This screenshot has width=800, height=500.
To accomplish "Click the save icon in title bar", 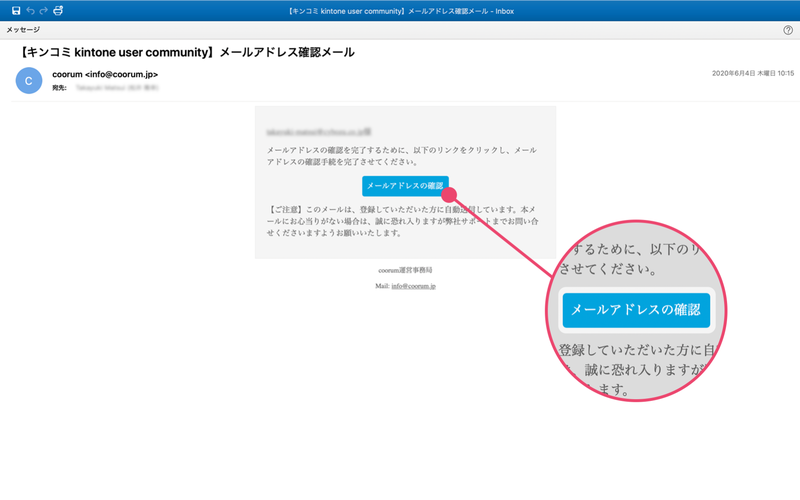I will tap(16, 10).
